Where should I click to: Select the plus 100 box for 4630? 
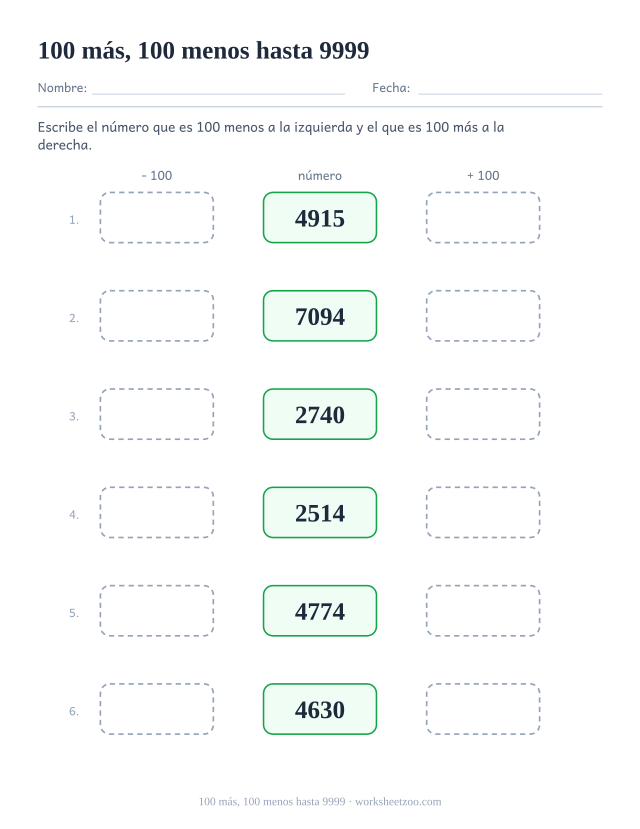click(483, 709)
